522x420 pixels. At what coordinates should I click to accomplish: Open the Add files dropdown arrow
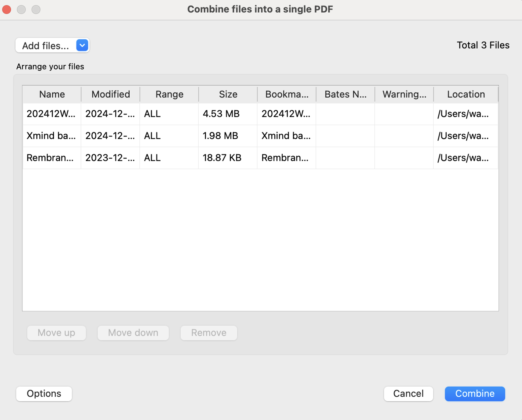point(82,46)
